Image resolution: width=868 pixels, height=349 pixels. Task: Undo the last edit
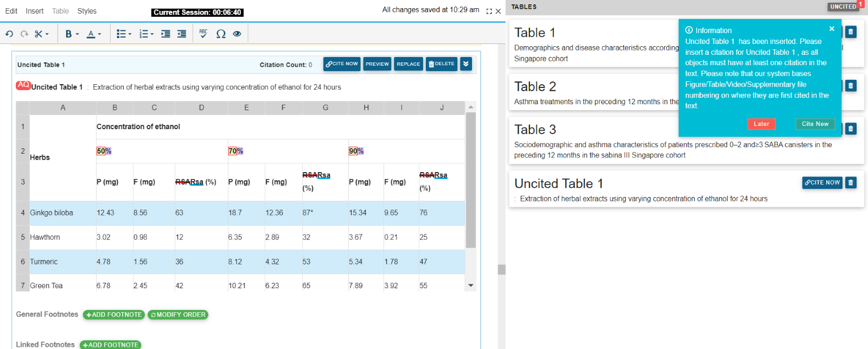point(9,34)
